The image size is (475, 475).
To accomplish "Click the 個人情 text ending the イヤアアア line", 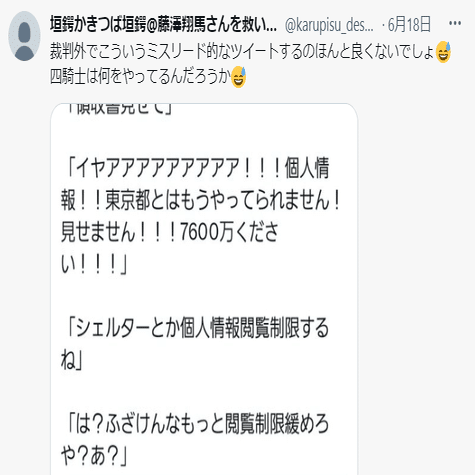I will 307,168.
